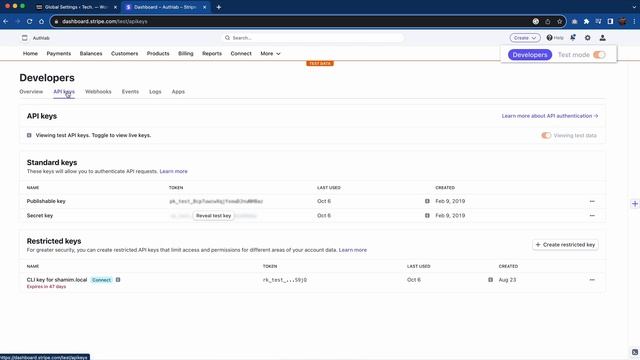Click Learn more under Restricted keys
Viewport: 640px width, 360px height.
pyautogui.click(x=353, y=250)
